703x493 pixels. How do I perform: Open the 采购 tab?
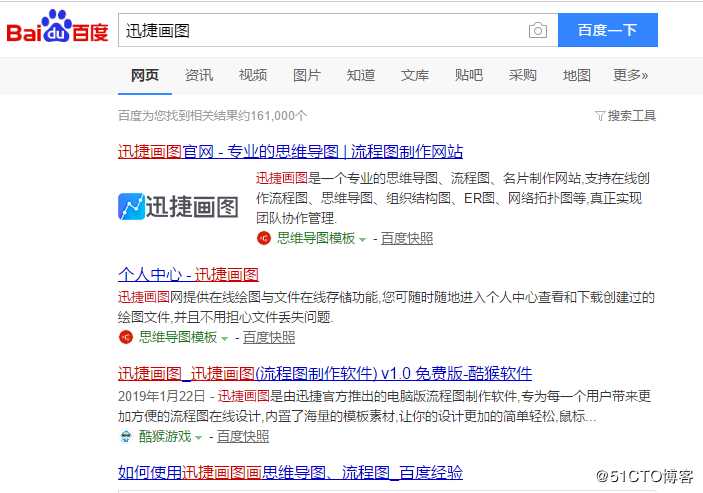[x=522, y=75]
